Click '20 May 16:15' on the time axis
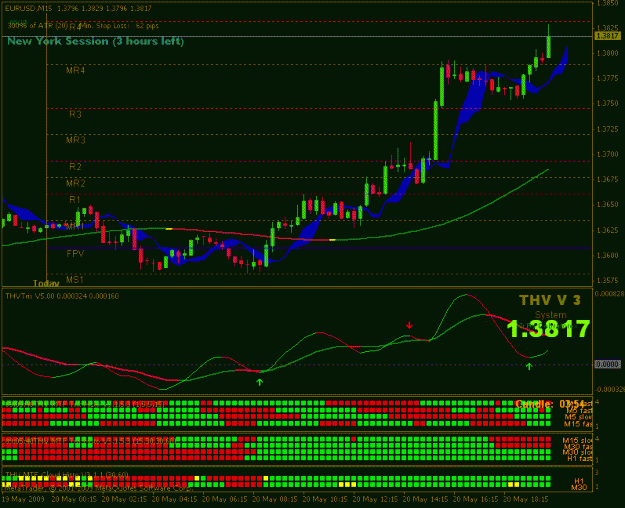 point(476,499)
